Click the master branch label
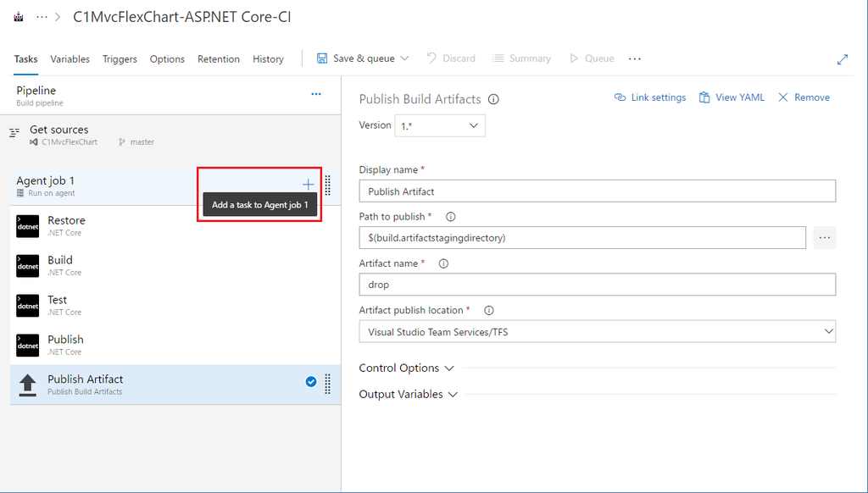868x493 pixels. [142, 142]
